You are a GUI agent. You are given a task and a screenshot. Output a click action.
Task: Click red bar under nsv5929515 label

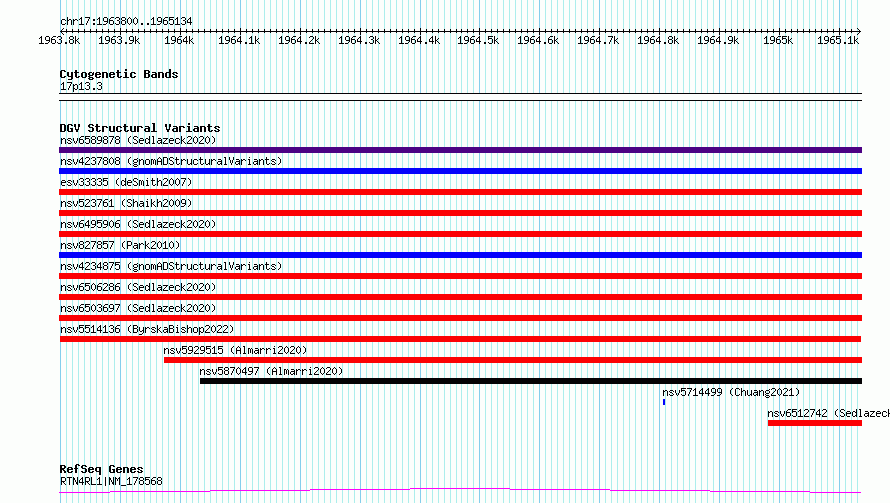click(513, 360)
